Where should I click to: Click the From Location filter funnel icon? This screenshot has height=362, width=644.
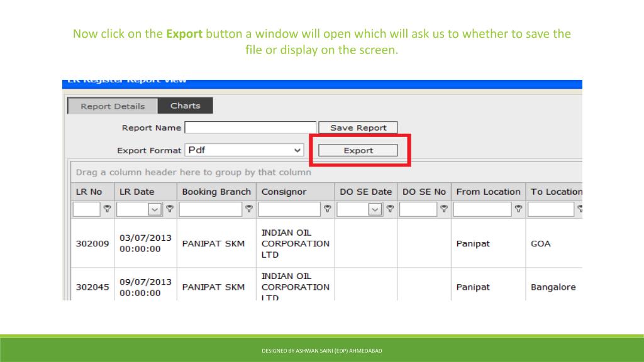click(x=518, y=208)
